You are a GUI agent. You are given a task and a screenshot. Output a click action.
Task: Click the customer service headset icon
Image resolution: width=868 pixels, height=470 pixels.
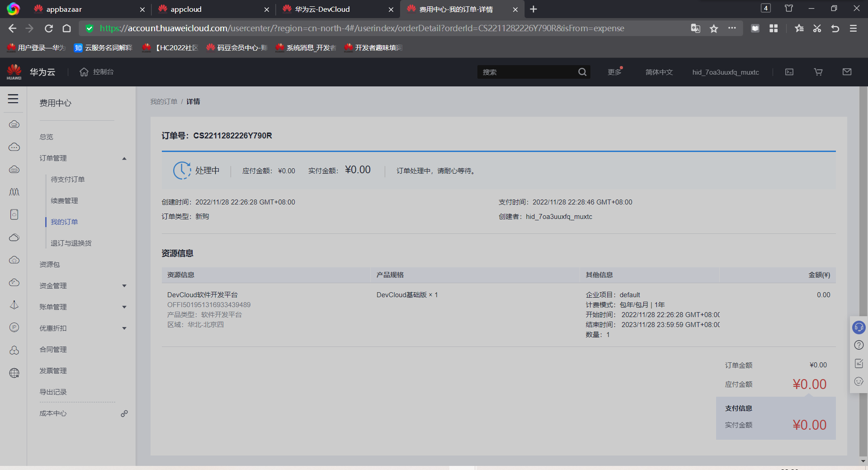pos(859,327)
